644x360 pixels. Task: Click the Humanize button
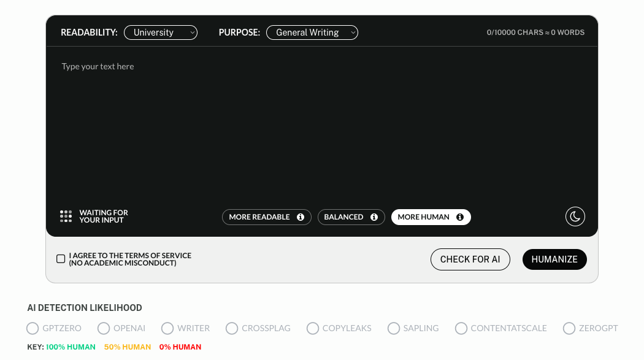(x=554, y=259)
